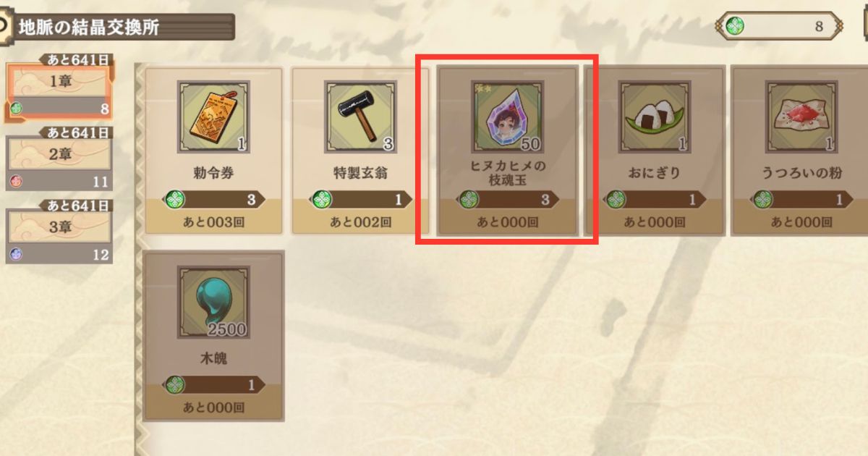Pick the おにぎり rice ball icon
Viewport: 868px width, 456px height.
click(655, 117)
